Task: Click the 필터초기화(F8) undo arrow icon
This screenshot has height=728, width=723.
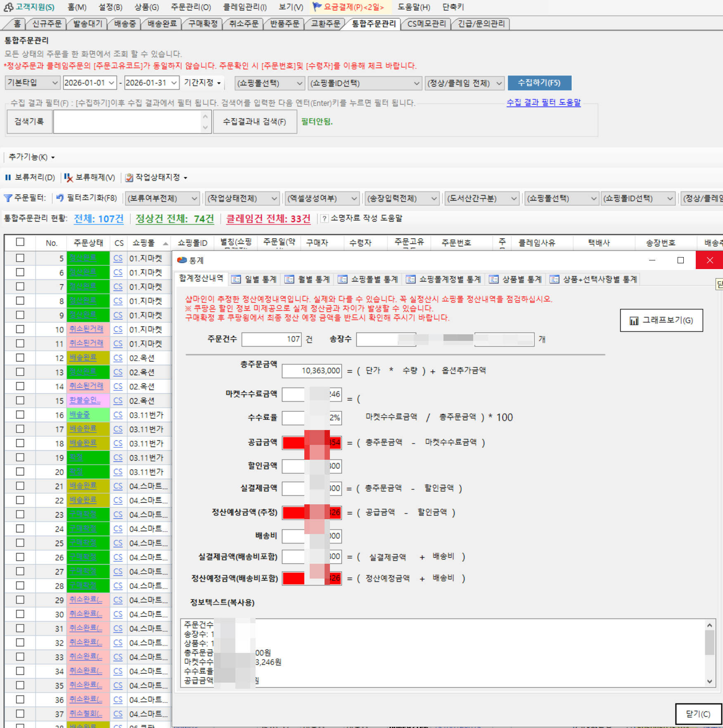Action: (x=60, y=198)
